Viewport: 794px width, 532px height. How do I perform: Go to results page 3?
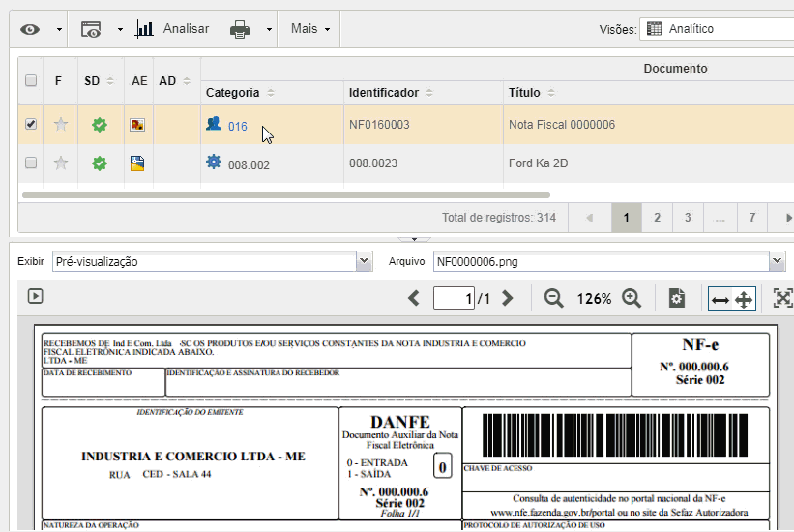(x=688, y=218)
